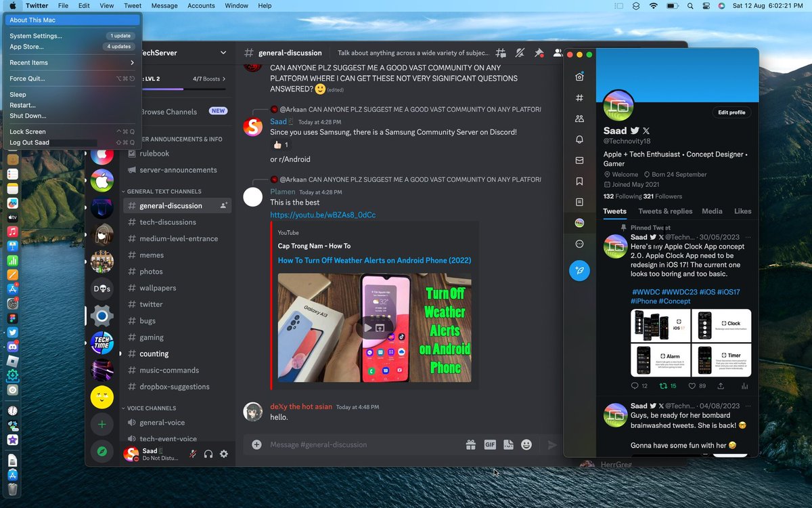Open Messages envelope in Twitter sidebar
The width and height of the screenshot is (812, 508).
click(x=579, y=161)
